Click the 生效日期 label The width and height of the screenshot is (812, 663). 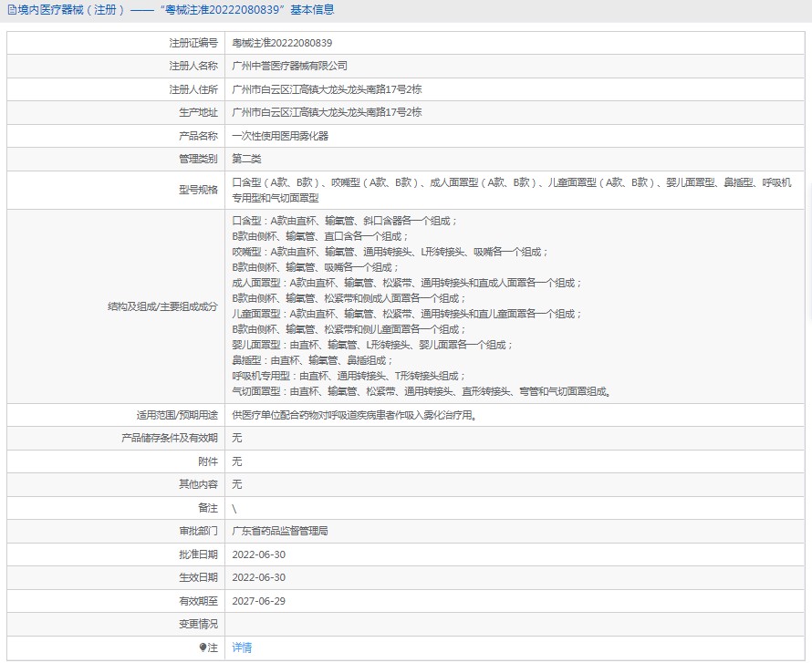(x=198, y=577)
